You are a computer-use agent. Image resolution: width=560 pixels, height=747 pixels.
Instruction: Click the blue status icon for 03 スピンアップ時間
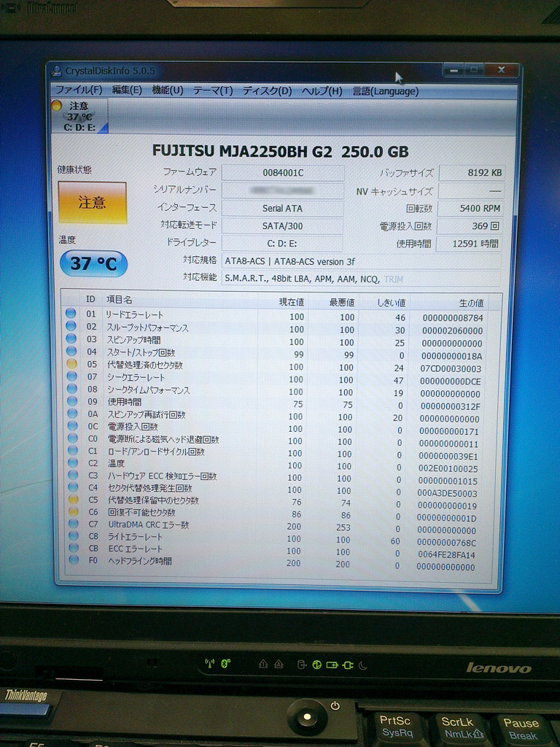coord(71,338)
